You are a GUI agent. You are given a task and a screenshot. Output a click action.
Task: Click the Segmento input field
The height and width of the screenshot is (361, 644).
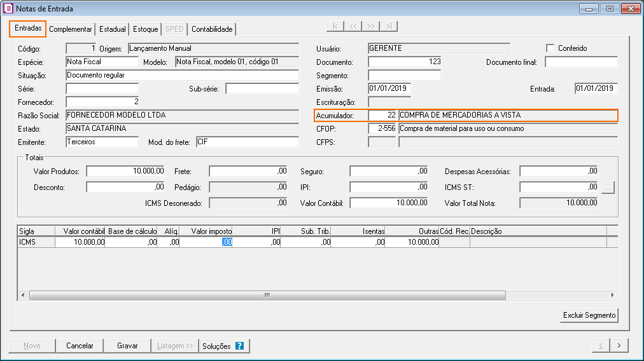(x=405, y=75)
